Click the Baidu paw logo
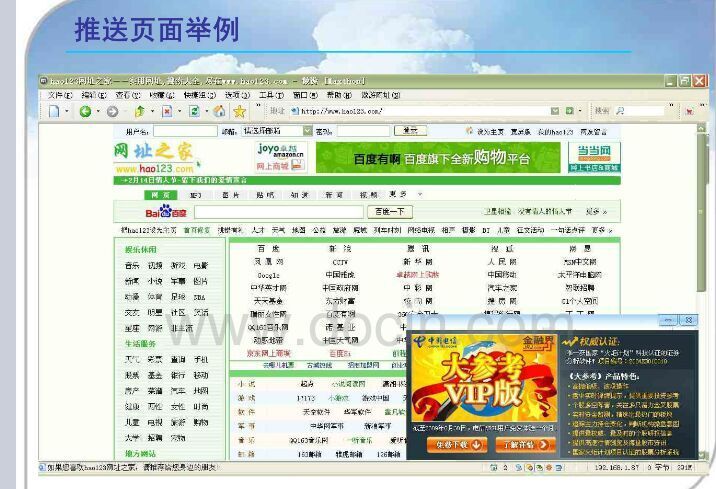This screenshot has height=489, width=716. pos(166,211)
